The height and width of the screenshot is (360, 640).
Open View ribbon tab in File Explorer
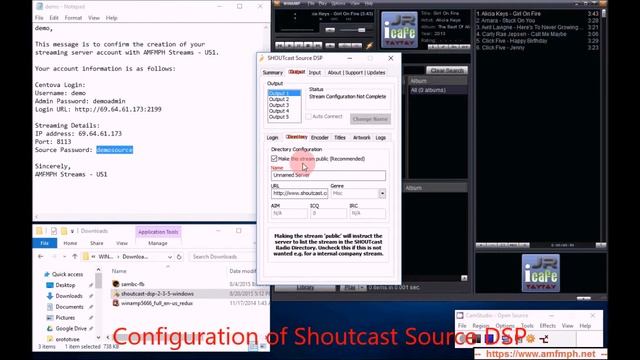[x=122, y=243]
